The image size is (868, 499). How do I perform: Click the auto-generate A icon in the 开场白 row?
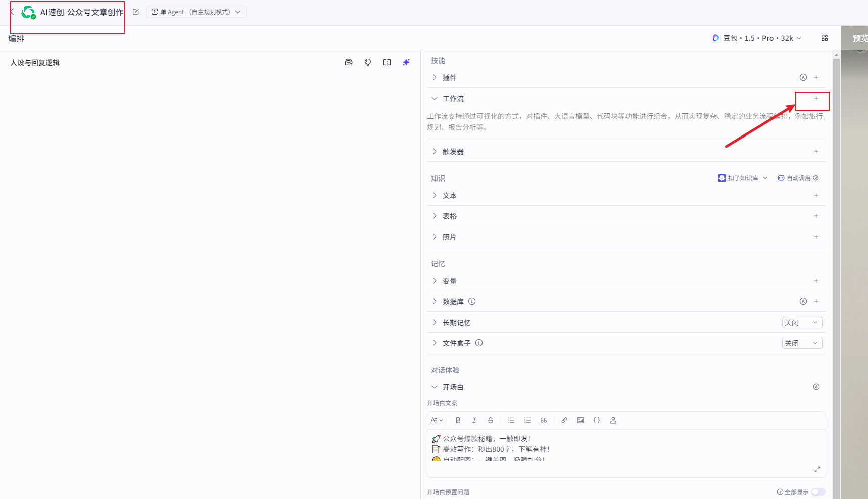[816, 387]
